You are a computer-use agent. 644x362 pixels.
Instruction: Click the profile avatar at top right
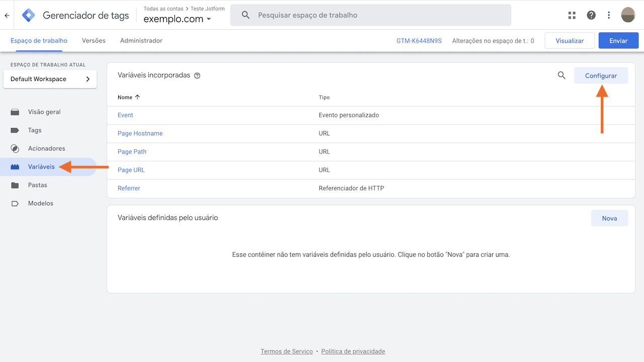[628, 15]
